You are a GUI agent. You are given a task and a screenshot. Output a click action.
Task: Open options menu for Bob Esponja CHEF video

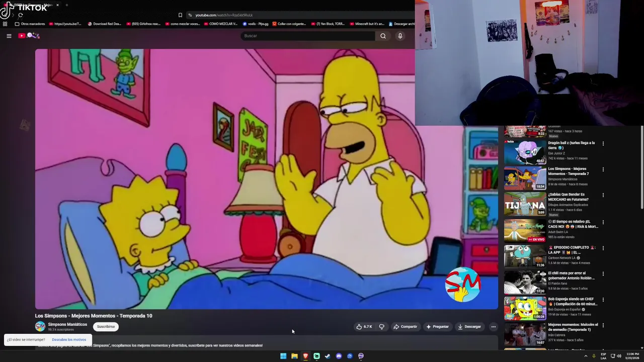603,300
